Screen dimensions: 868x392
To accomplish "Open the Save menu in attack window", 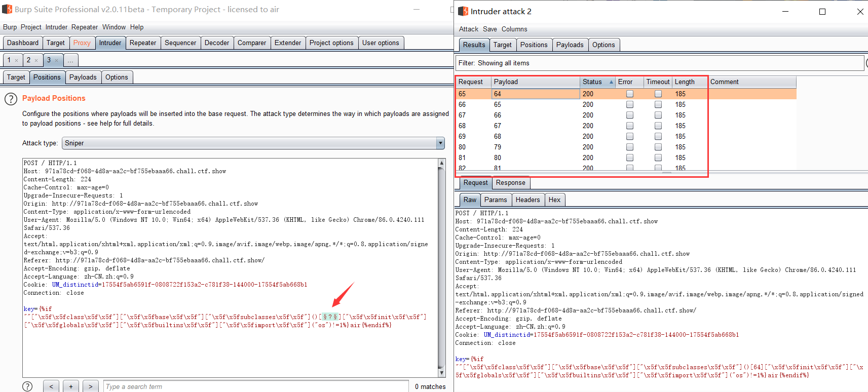I will (x=490, y=29).
